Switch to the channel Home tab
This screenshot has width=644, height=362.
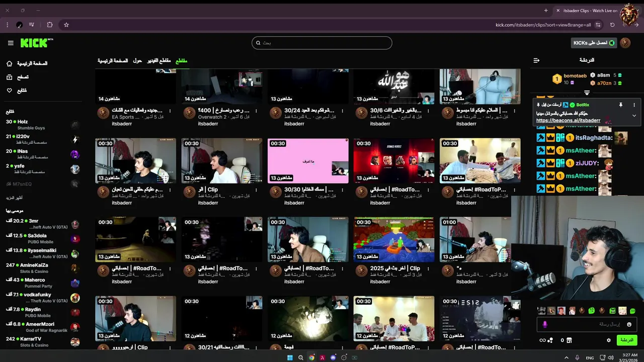[112, 61]
